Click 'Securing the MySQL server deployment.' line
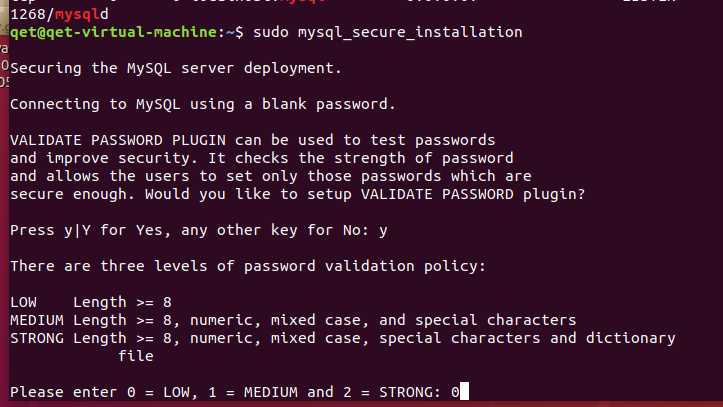Screen dimensions: 723x407 [x=176, y=68]
